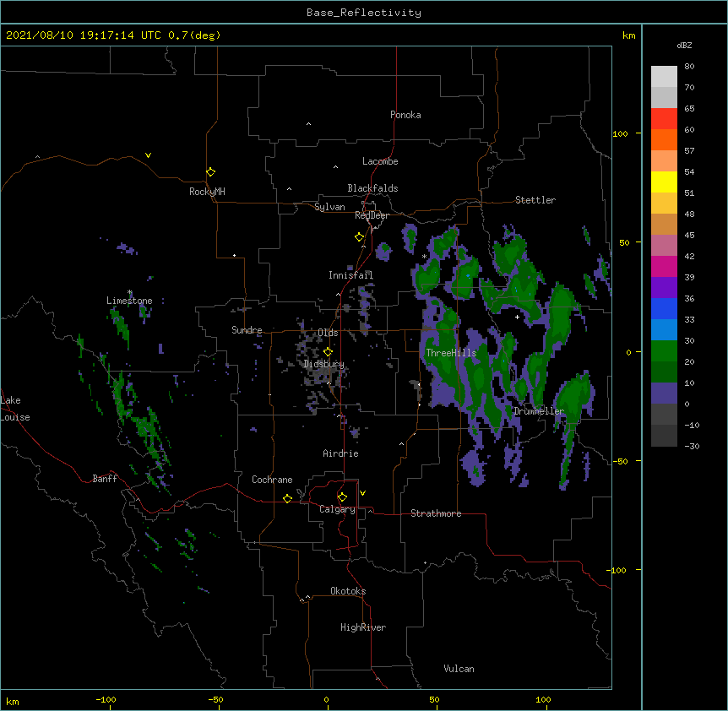Pick the red 60-65 dBZ legend color
728x711 pixels.
(x=664, y=119)
